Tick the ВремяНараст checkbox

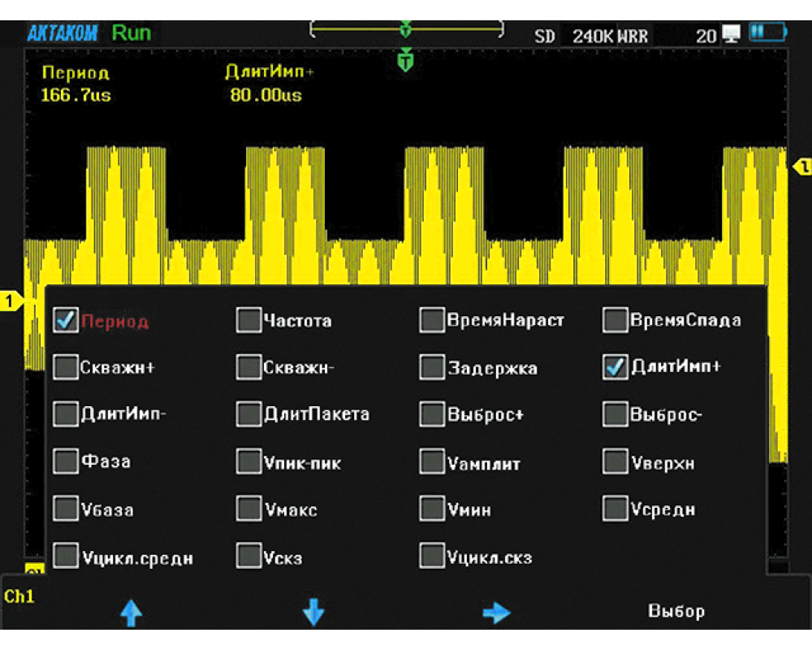432,320
